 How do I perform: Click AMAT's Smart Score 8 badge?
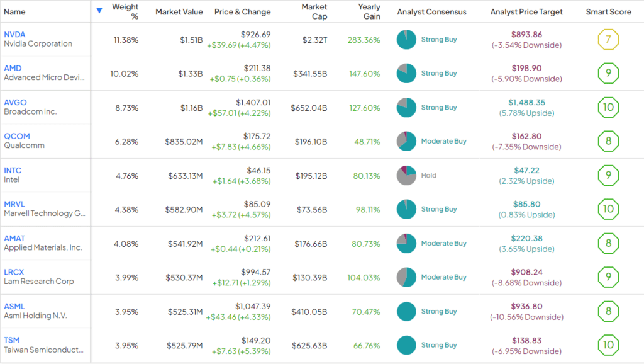[x=608, y=243]
